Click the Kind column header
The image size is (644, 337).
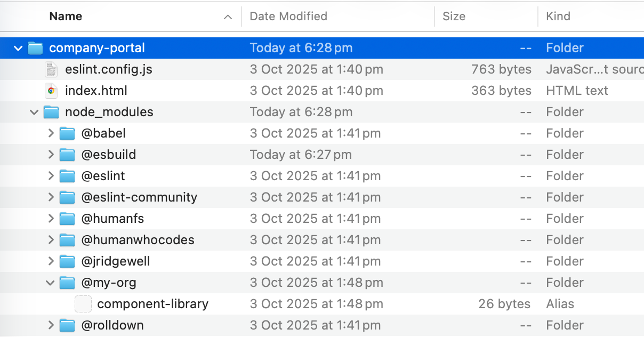[x=558, y=17]
